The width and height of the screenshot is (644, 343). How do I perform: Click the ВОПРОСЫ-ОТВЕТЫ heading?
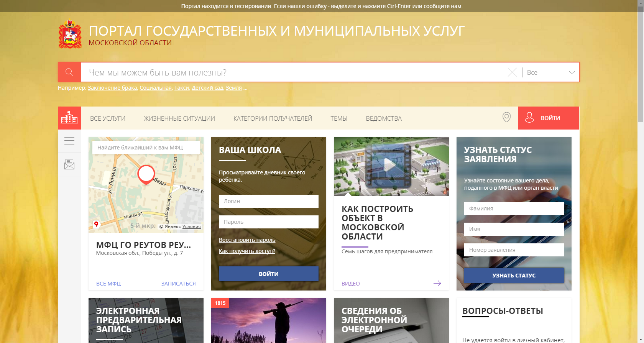click(x=503, y=311)
